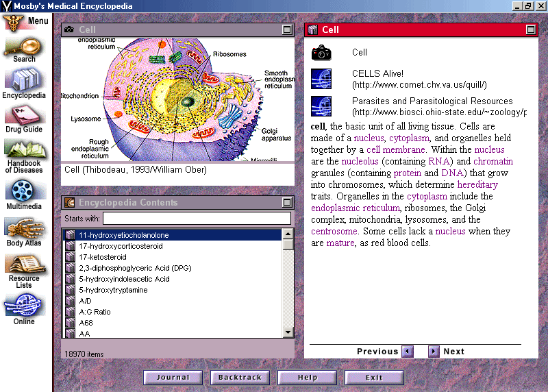This screenshot has height=392, width=548.
Task: Click the application icon in Mosby's title bar
Action: tap(6, 6)
